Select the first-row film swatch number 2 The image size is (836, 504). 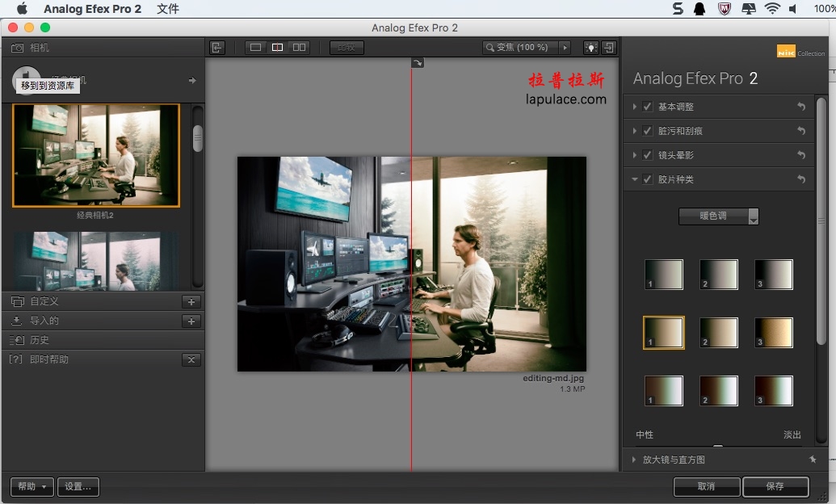click(719, 275)
